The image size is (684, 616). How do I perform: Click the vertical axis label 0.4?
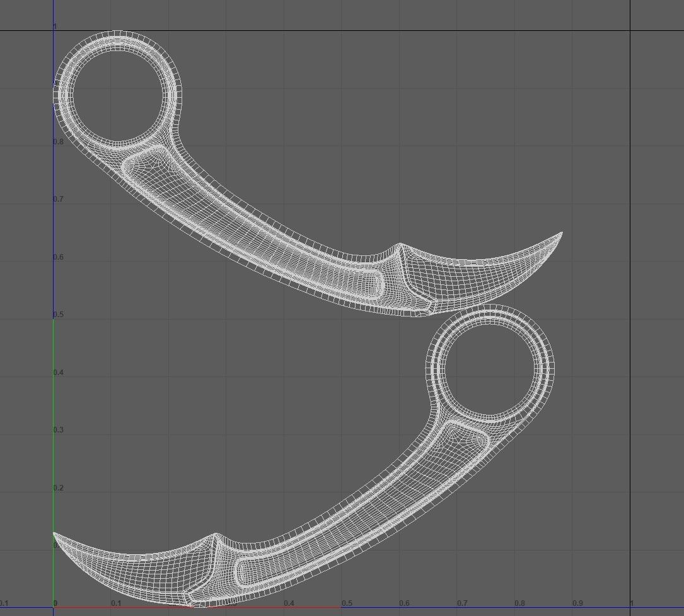(x=59, y=373)
